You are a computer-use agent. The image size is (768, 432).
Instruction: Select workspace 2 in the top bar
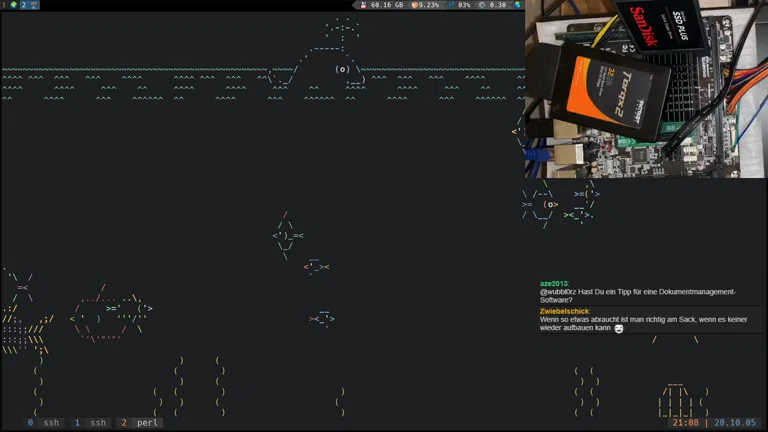click(23, 5)
